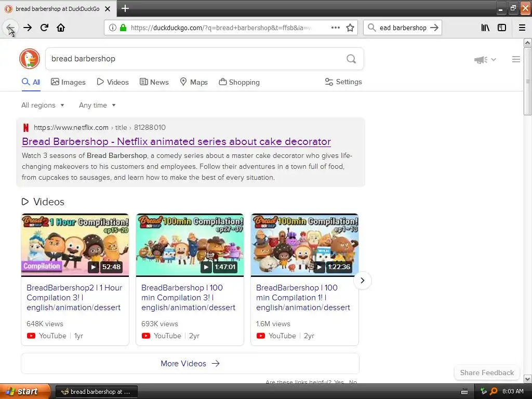Click the orange magnifier tray icon
Image resolution: width=532 pixels, height=399 pixels.
pyautogui.click(x=494, y=392)
